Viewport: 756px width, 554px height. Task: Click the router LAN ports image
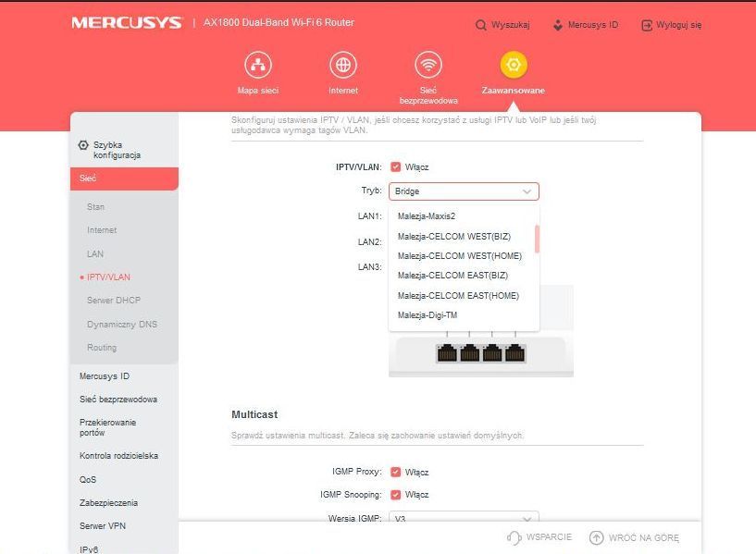pos(481,353)
